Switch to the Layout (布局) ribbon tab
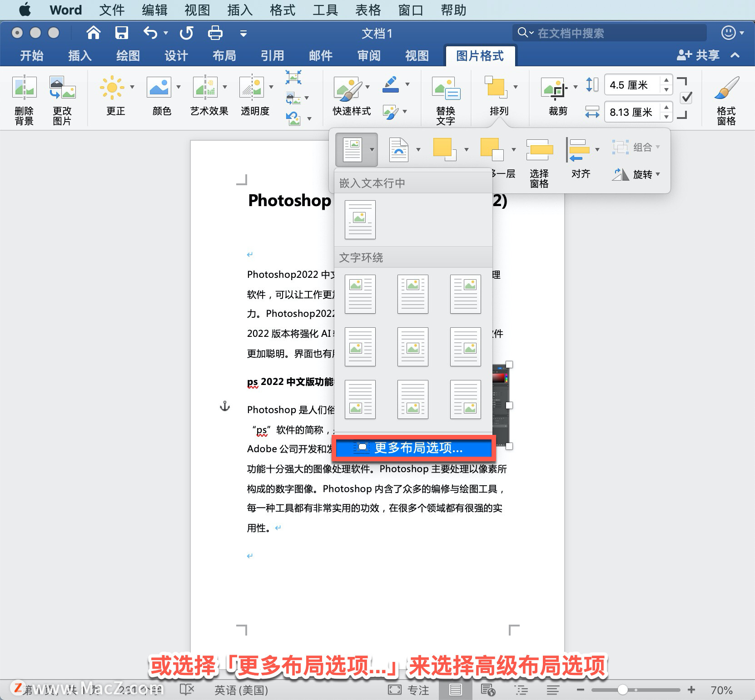Screen dimensions: 755x700 point(224,55)
